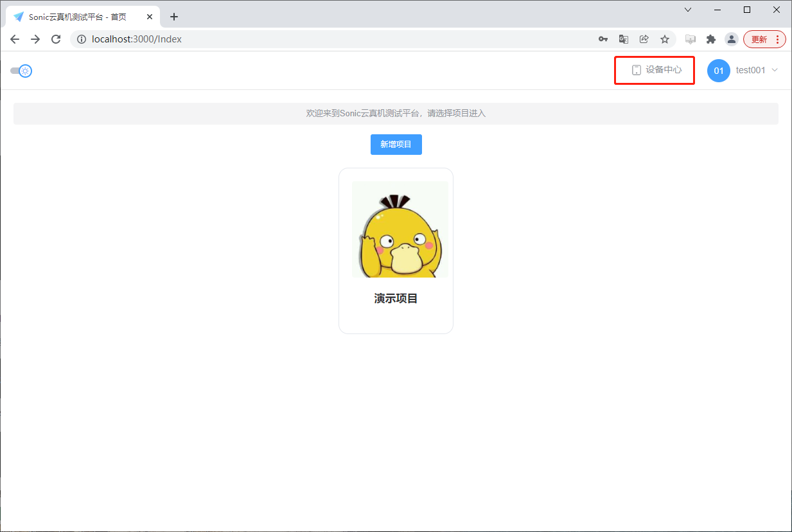Click the red 更新 update button
The image size is (792, 532).
[x=764, y=39]
